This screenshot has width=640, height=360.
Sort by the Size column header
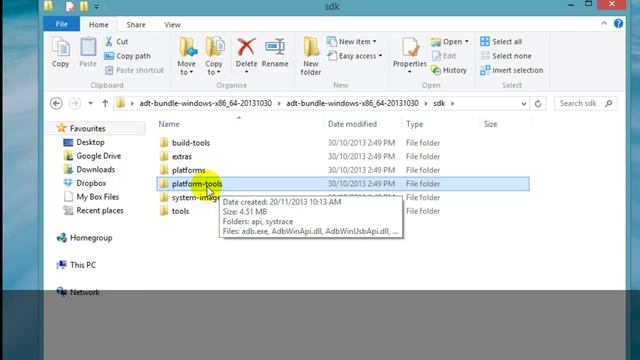click(x=490, y=124)
